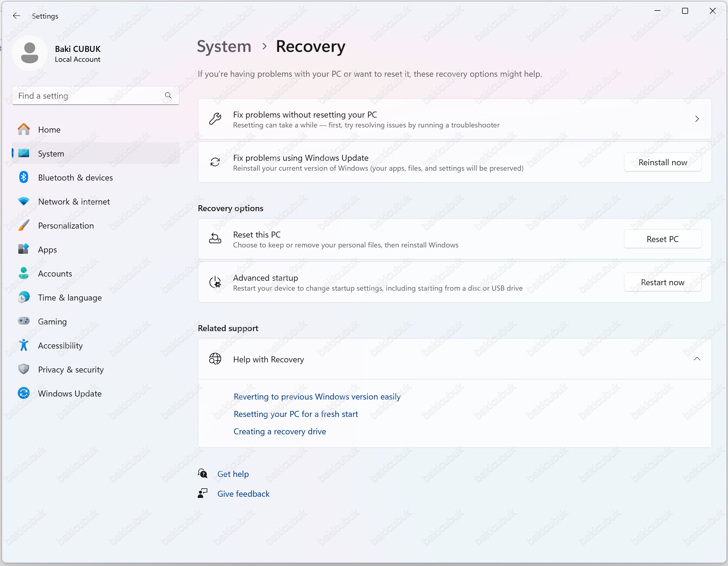
Task: Select System in the sidebar
Action: point(96,153)
